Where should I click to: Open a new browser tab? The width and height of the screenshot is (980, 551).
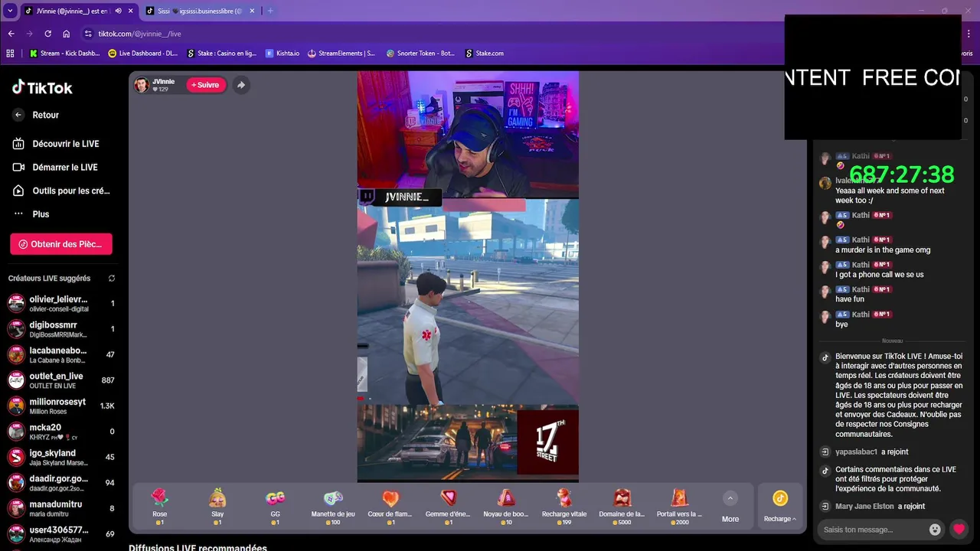click(270, 11)
